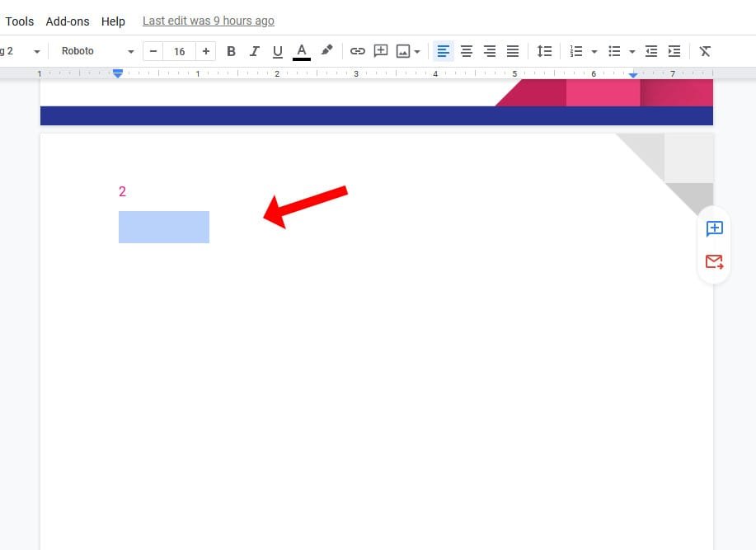Open the Add-ons menu
Viewport: 756px width, 550px height.
(68, 21)
